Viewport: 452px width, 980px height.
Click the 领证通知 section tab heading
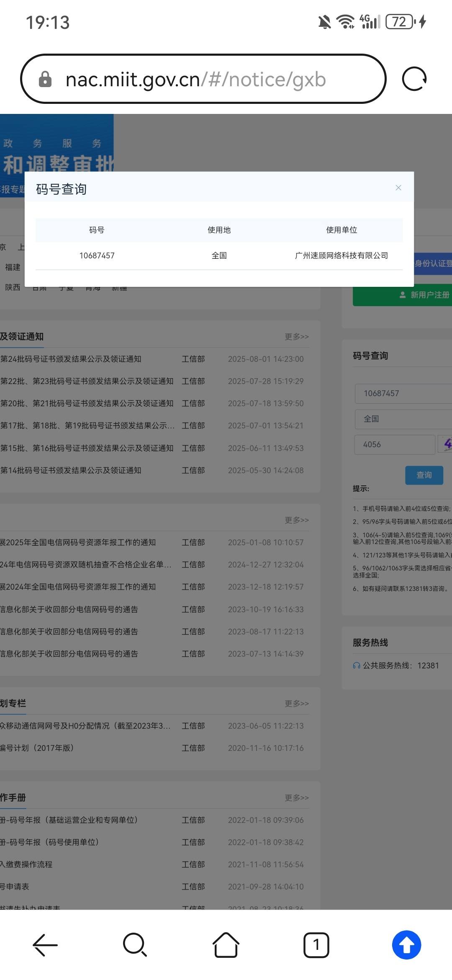coord(22,337)
